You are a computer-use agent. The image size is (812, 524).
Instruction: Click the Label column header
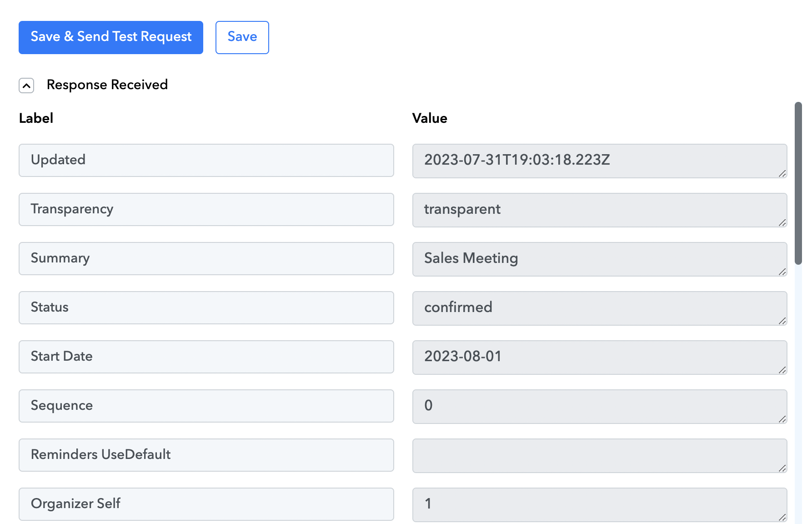(36, 118)
